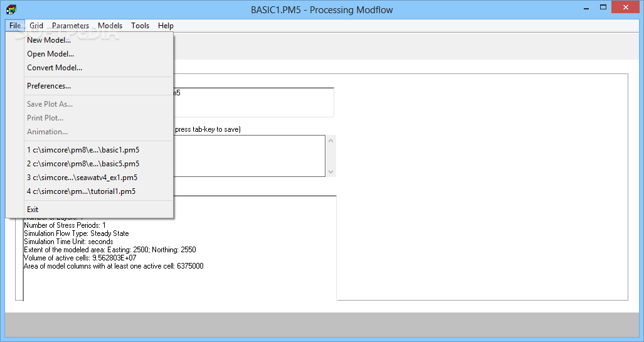Click the model file path field
Screen dimensions: 644x342
(253, 102)
